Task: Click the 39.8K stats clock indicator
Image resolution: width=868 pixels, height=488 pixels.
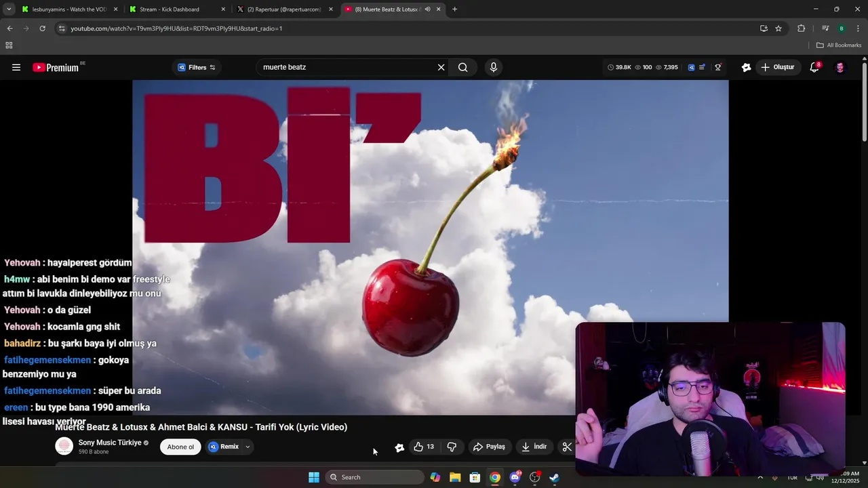Action: click(x=619, y=67)
